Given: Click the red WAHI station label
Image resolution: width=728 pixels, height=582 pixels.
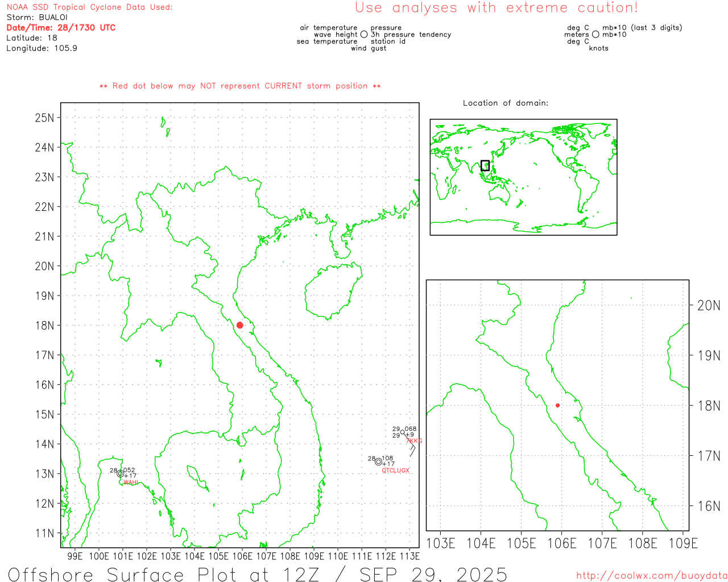Looking at the screenshot, I should point(131,483).
